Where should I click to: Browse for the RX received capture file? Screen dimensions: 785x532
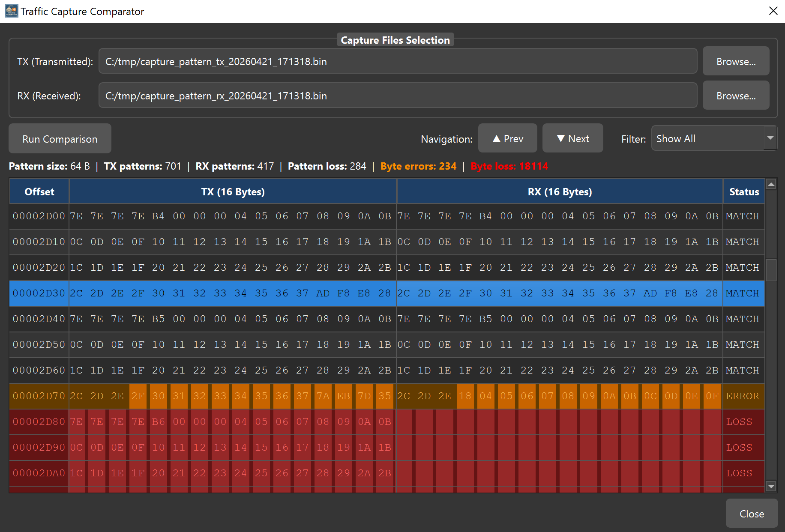(736, 96)
